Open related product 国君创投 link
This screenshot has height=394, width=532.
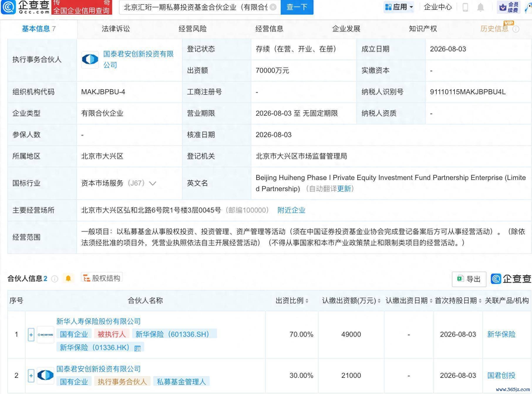501,376
